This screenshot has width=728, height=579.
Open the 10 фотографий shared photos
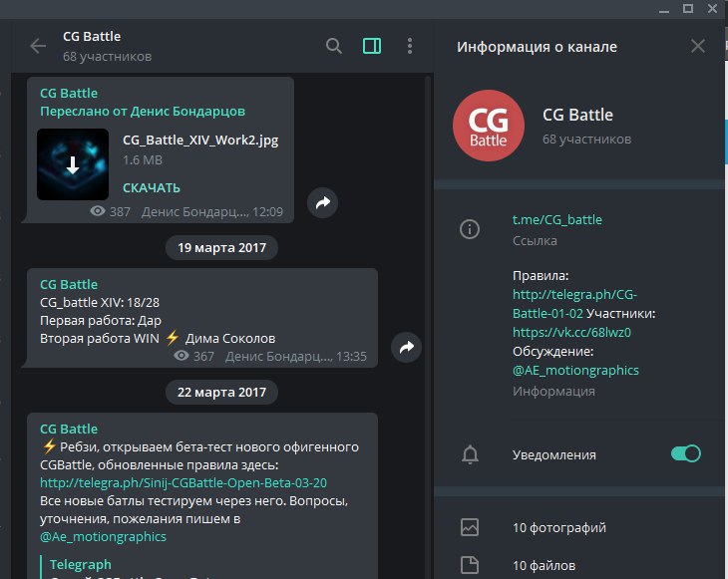(559, 527)
